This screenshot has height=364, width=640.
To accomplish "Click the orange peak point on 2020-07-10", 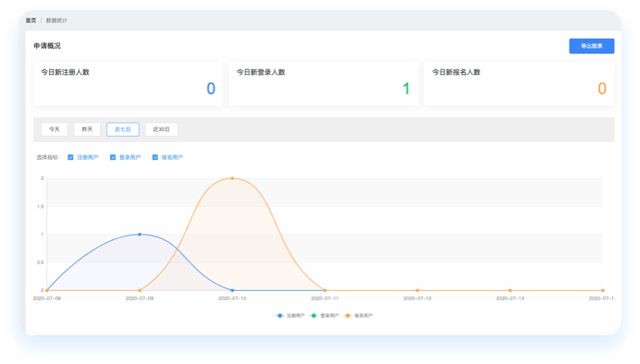I will pyautogui.click(x=232, y=178).
